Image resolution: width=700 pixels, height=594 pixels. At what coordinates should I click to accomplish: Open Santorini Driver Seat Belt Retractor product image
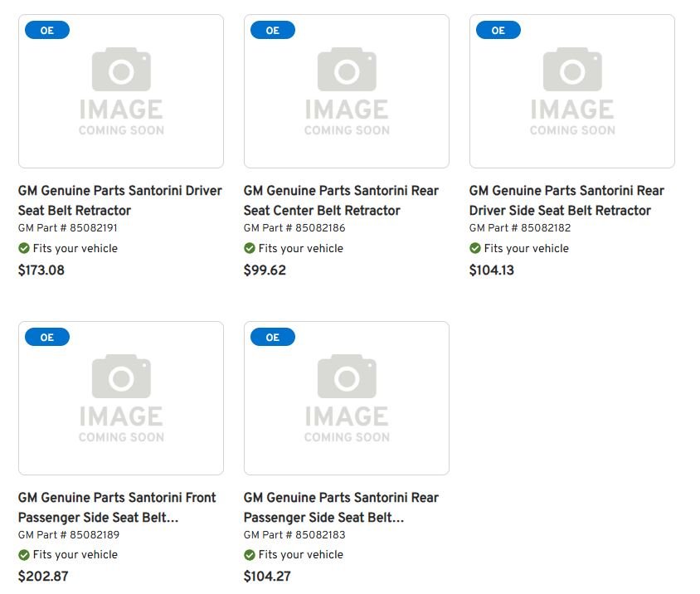(x=121, y=91)
